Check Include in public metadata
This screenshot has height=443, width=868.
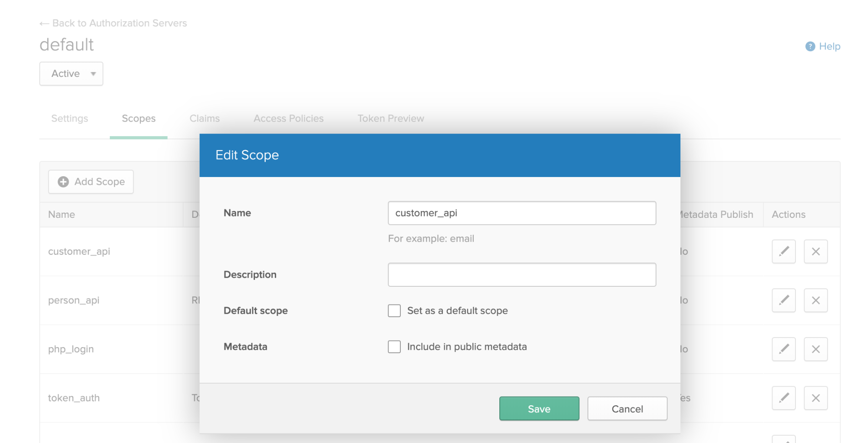(x=394, y=347)
